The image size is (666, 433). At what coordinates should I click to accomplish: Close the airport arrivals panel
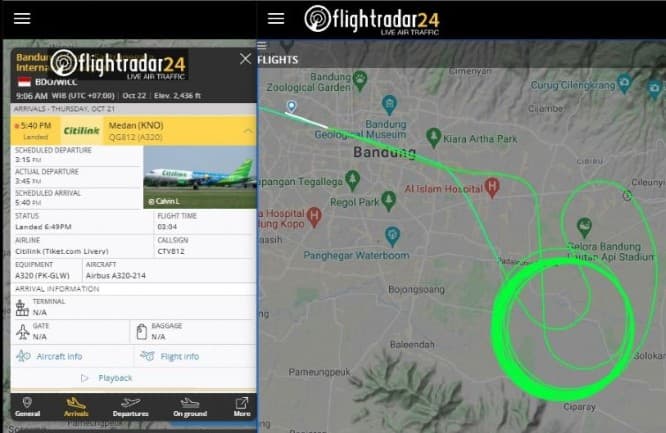245,59
